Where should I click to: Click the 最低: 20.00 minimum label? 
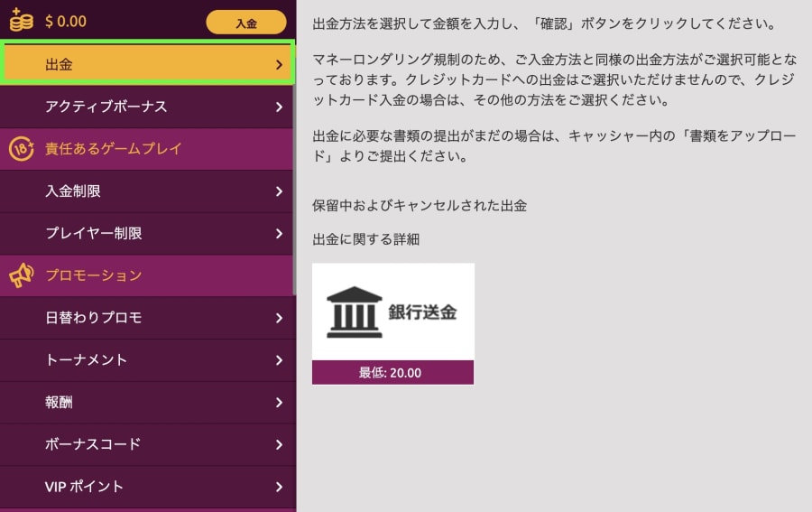point(392,373)
